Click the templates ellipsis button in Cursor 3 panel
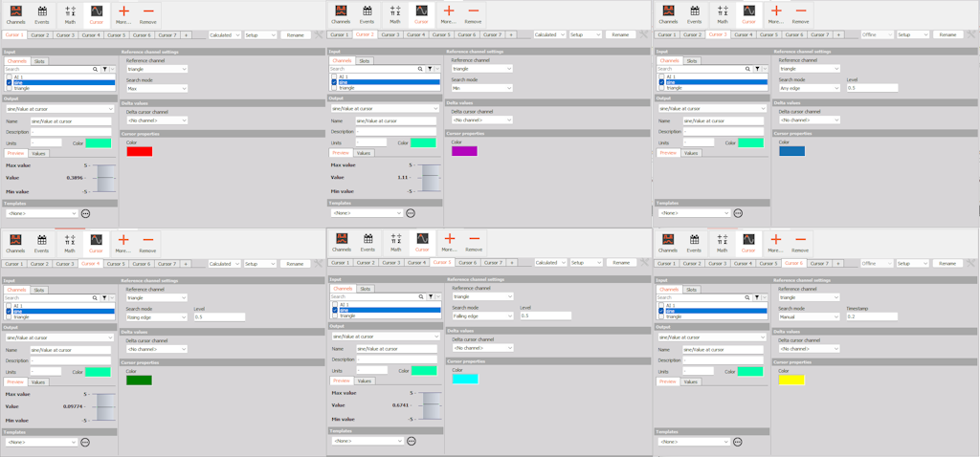The height and width of the screenshot is (457, 980). coord(738,213)
